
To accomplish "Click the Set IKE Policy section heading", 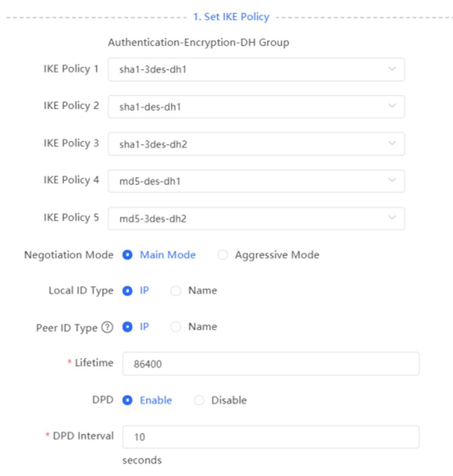I will coord(231,17).
